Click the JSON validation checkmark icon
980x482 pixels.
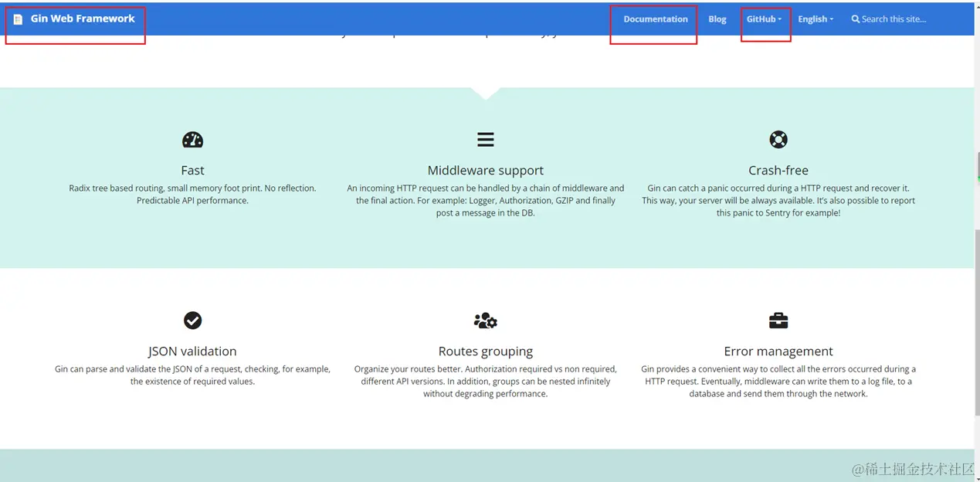click(x=192, y=321)
